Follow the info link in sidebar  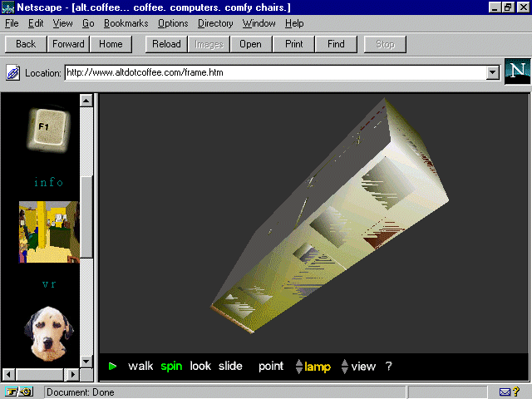pyautogui.click(x=48, y=182)
